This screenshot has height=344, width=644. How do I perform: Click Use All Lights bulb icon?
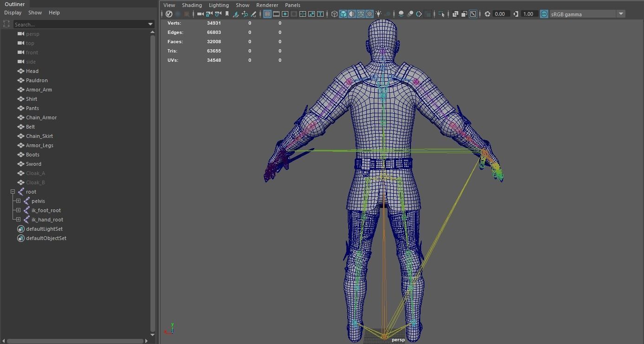(x=378, y=14)
